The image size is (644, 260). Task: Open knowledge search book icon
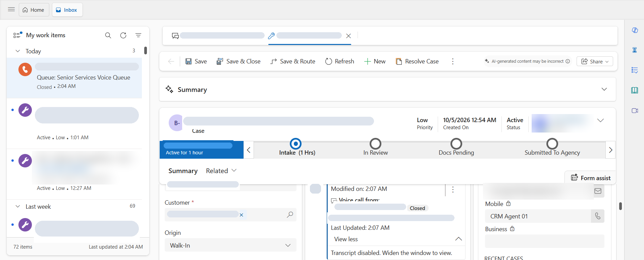click(635, 90)
